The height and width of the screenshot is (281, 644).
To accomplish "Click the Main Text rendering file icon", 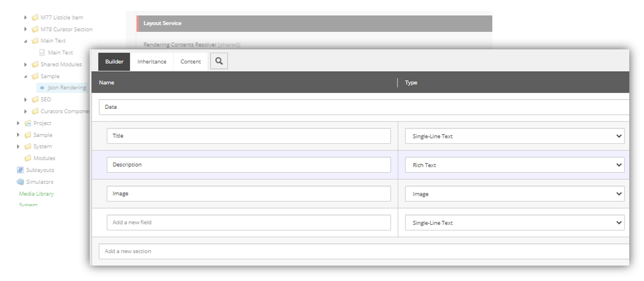I will point(42,52).
